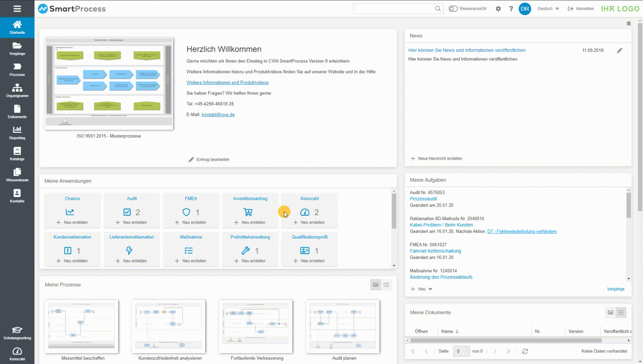Open Wissensbasis in the sidebar
The height and width of the screenshot is (364, 643).
tap(17, 175)
